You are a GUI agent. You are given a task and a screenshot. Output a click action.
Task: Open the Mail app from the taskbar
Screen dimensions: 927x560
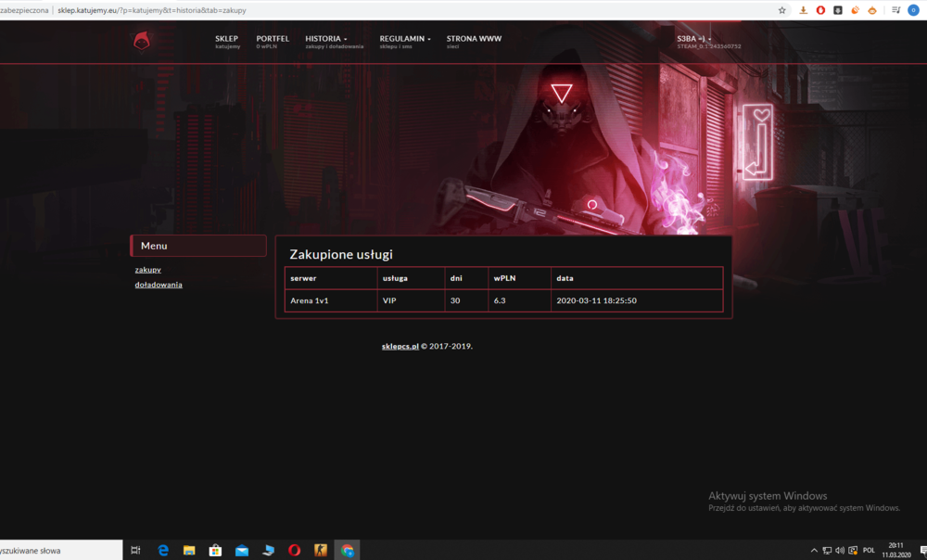coord(242,550)
